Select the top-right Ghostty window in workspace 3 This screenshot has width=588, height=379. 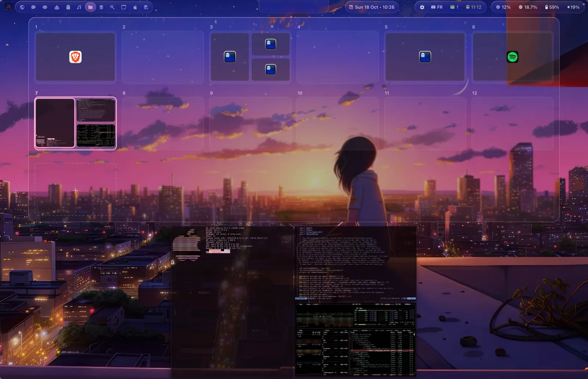pyautogui.click(x=270, y=44)
